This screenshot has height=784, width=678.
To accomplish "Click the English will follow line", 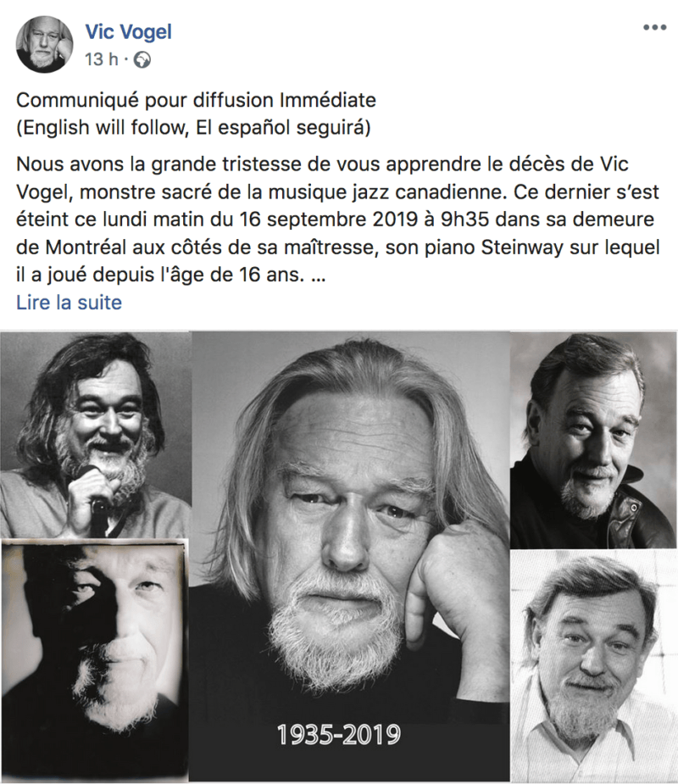I will click(193, 127).
